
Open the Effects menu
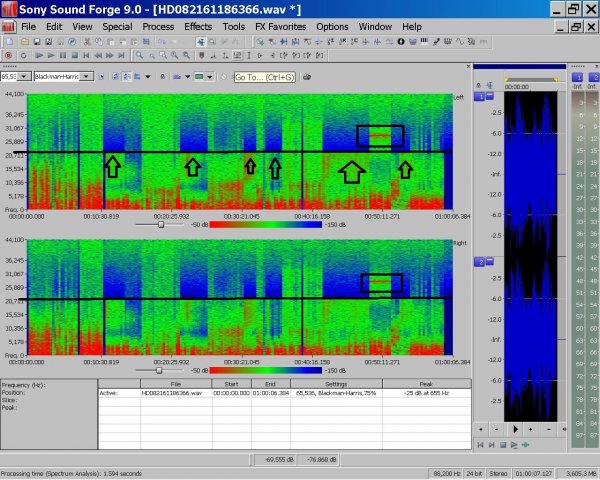click(197, 26)
